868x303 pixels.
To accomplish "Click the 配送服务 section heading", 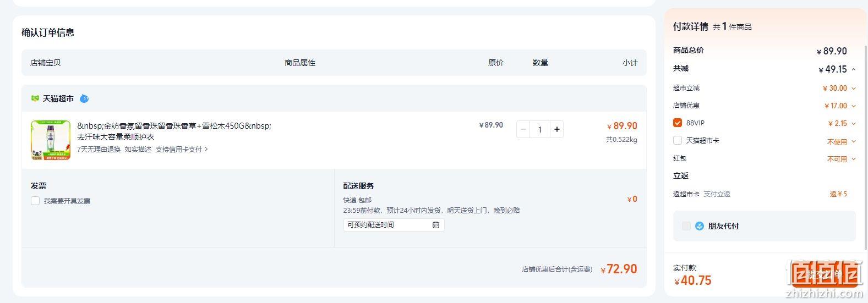I will tap(359, 186).
